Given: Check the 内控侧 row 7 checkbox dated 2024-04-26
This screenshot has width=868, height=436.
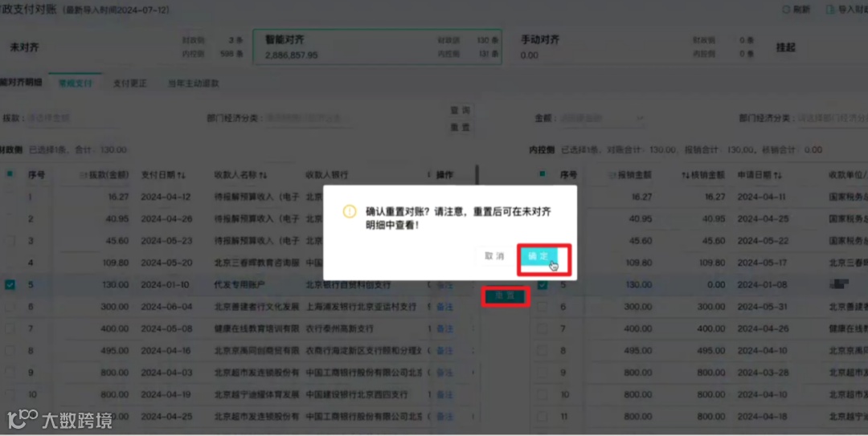Looking at the screenshot, I should (x=542, y=328).
